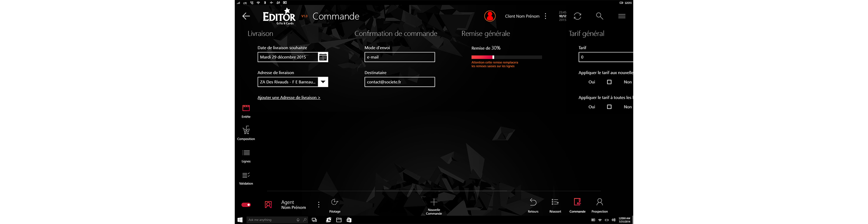Viewport: 868px width, 224px height.
Task: Open the hamburger menu icon
Action: tap(622, 16)
